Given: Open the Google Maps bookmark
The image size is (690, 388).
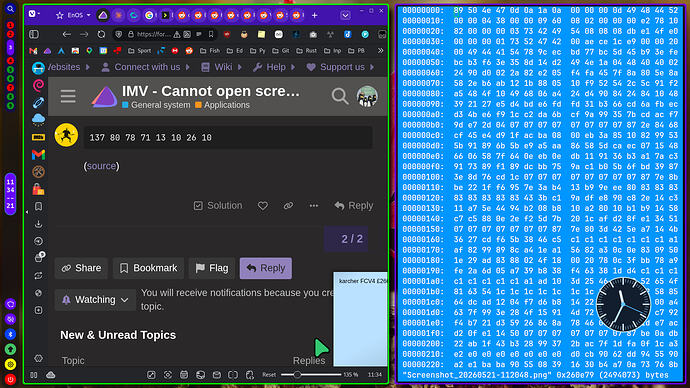Looking at the screenshot, I should pyautogui.click(x=89, y=51).
